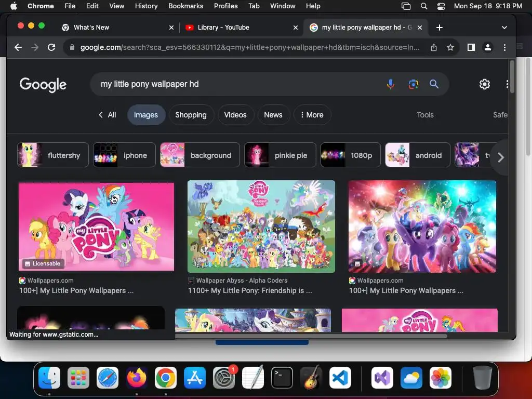The image size is (532, 399).
Task: Filter by android suggestion chip
Action: tap(418, 155)
